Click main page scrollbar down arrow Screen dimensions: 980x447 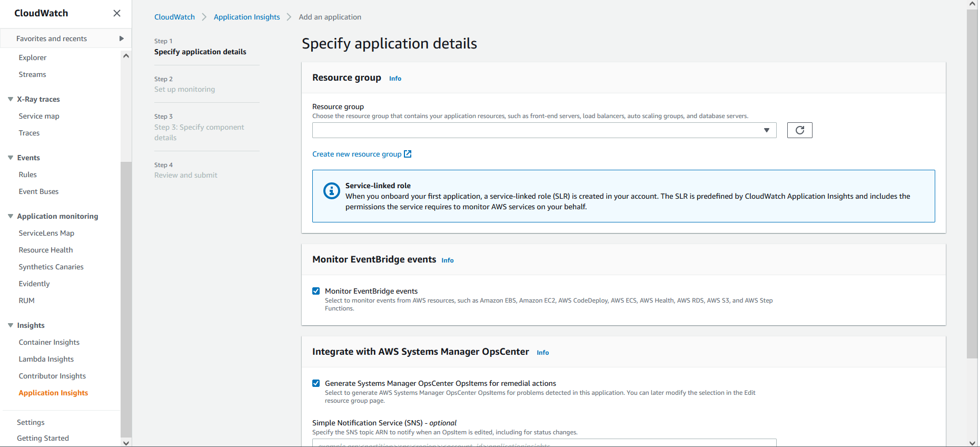pyautogui.click(x=972, y=443)
